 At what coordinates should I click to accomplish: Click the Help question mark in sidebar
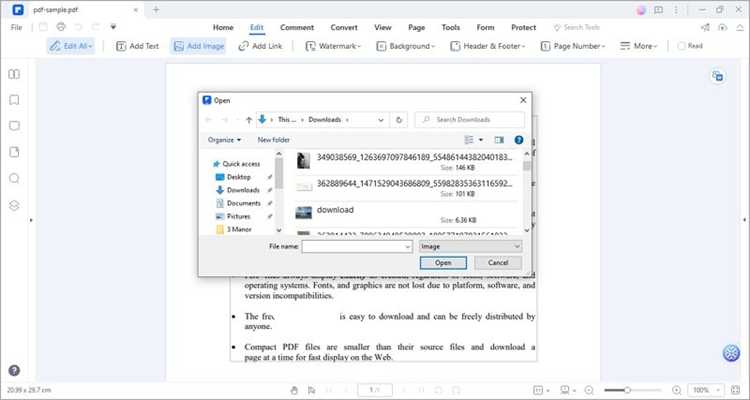pos(14,370)
